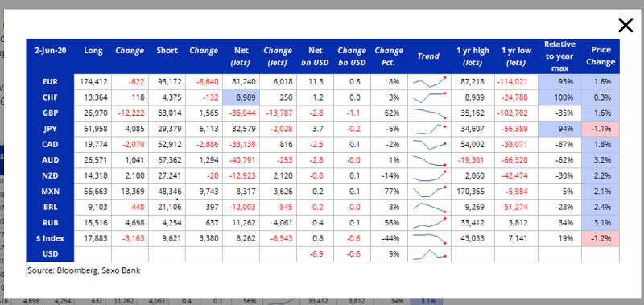This screenshot has width=644, height=305.
Task: Select the CHF row label
Action: point(50,97)
